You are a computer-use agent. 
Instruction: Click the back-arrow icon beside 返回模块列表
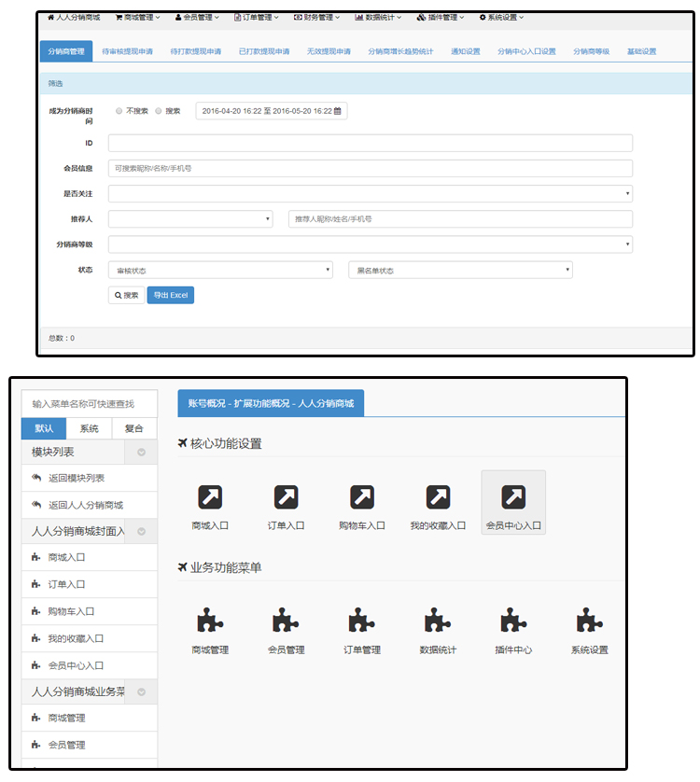click(35, 478)
